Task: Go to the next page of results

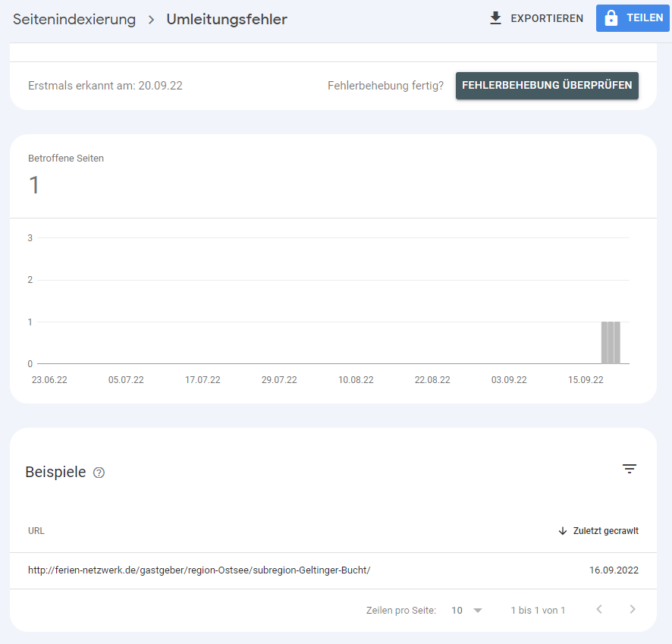Action: point(633,609)
